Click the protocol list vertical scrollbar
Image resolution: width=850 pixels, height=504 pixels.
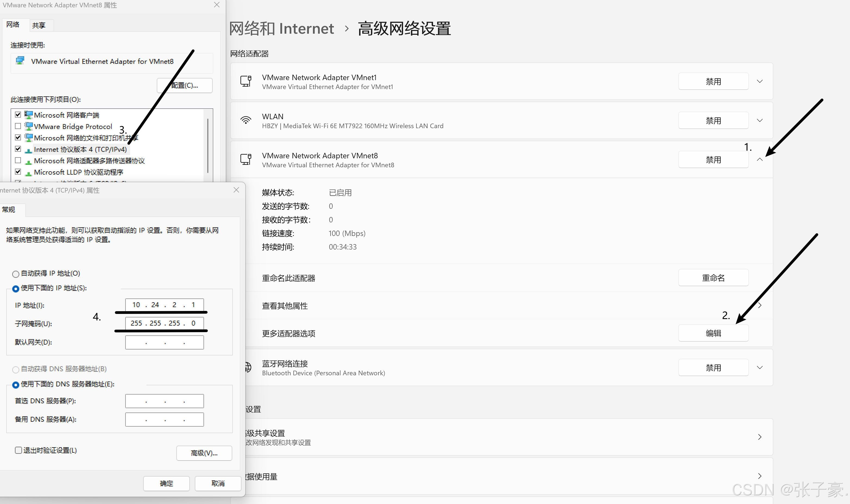208,146
